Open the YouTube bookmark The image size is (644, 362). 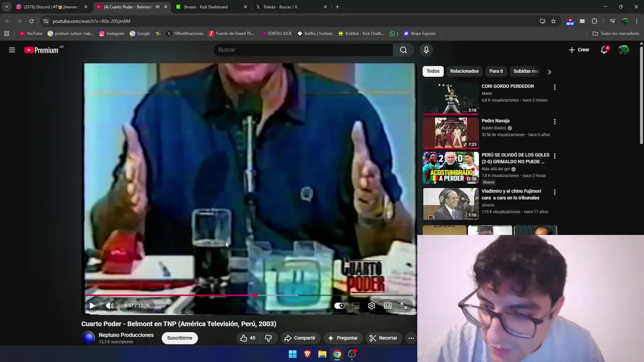click(31, 34)
